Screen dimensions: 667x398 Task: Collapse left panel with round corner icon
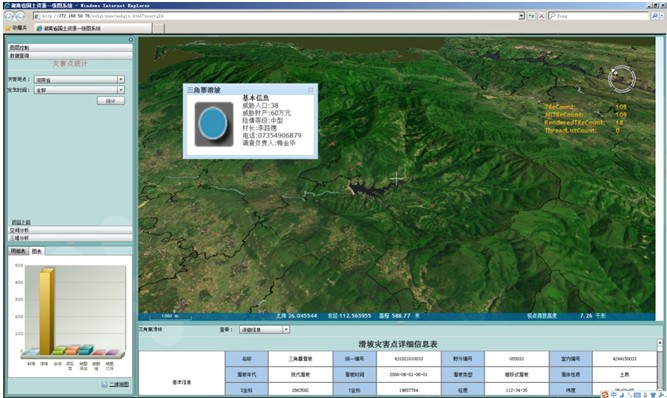[131, 40]
